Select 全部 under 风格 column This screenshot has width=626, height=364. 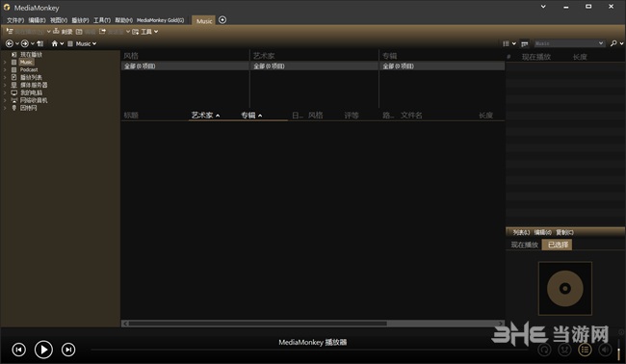185,65
